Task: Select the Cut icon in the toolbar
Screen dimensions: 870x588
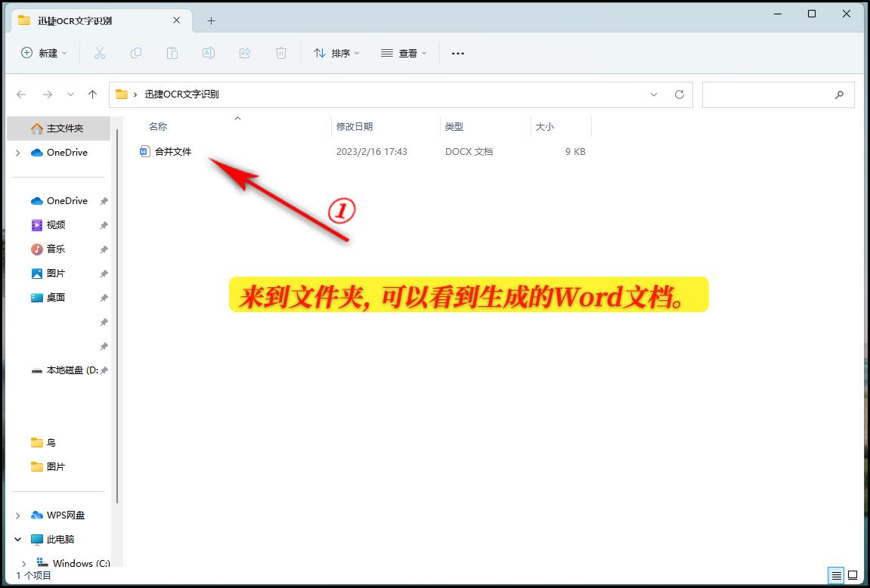Action: point(99,53)
